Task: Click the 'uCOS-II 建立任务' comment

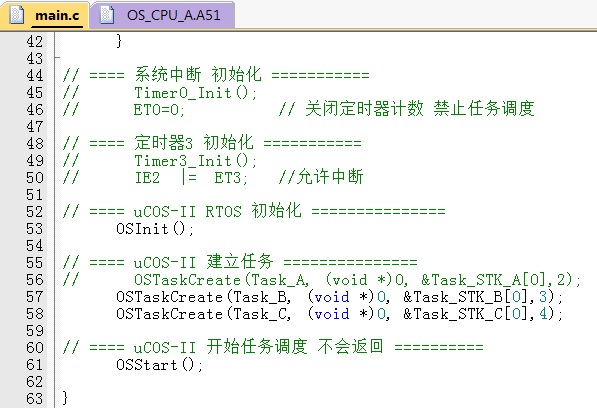Action: tap(240, 262)
